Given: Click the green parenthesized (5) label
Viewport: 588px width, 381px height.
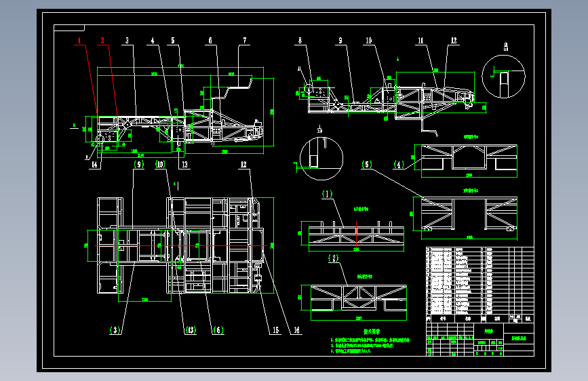Looking at the screenshot, I should click(367, 164).
